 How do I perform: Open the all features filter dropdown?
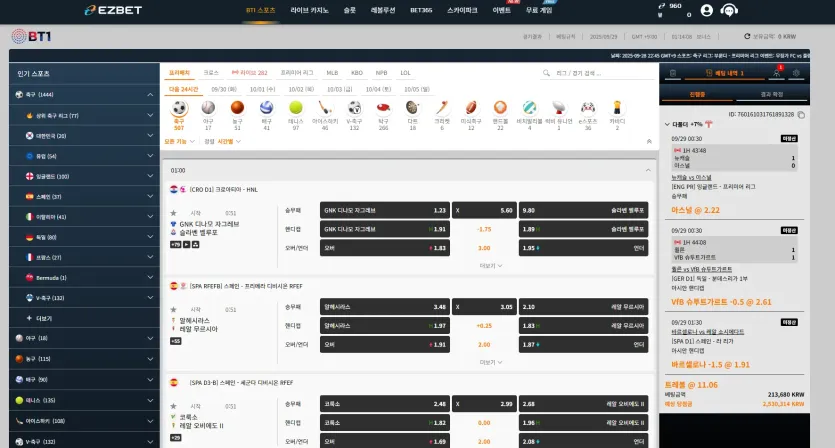point(179,142)
